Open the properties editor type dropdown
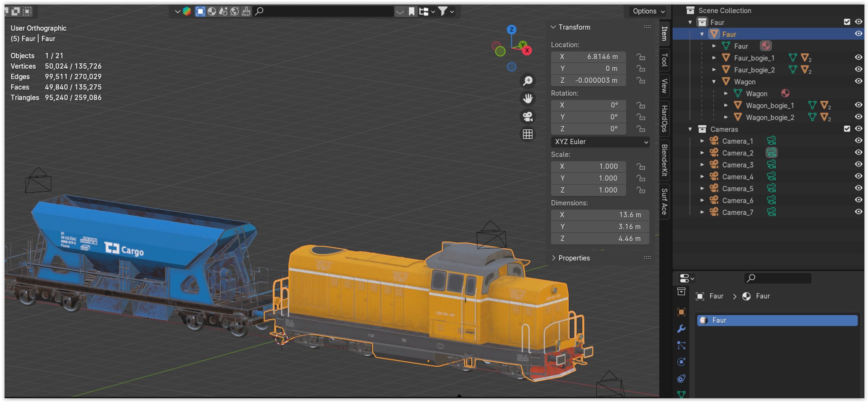Screen dimensions: 868x402 pos(687,278)
